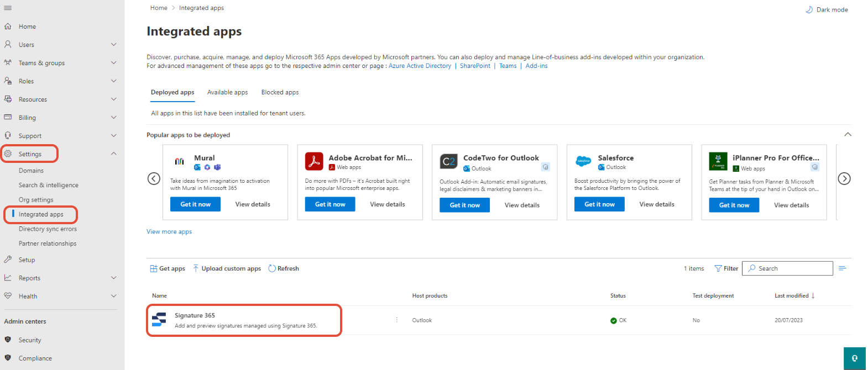Viewport: 868px width, 370px height.
Task: Open the SharePoint admin link
Action: pos(475,66)
